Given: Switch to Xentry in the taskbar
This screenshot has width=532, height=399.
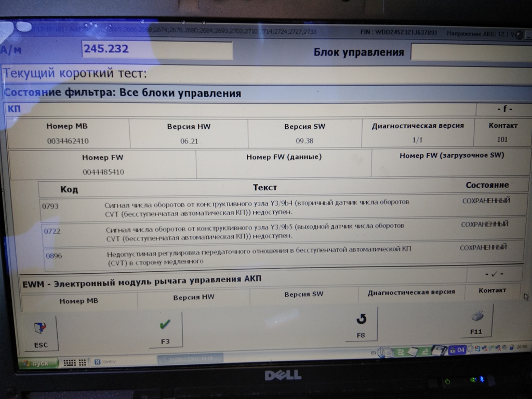Looking at the screenshot, I should point(105,362).
